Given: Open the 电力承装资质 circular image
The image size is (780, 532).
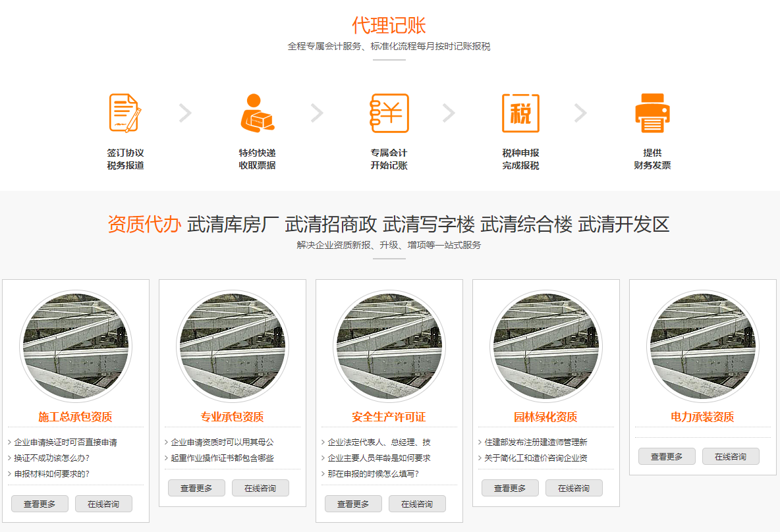Looking at the screenshot, I should pos(702,346).
